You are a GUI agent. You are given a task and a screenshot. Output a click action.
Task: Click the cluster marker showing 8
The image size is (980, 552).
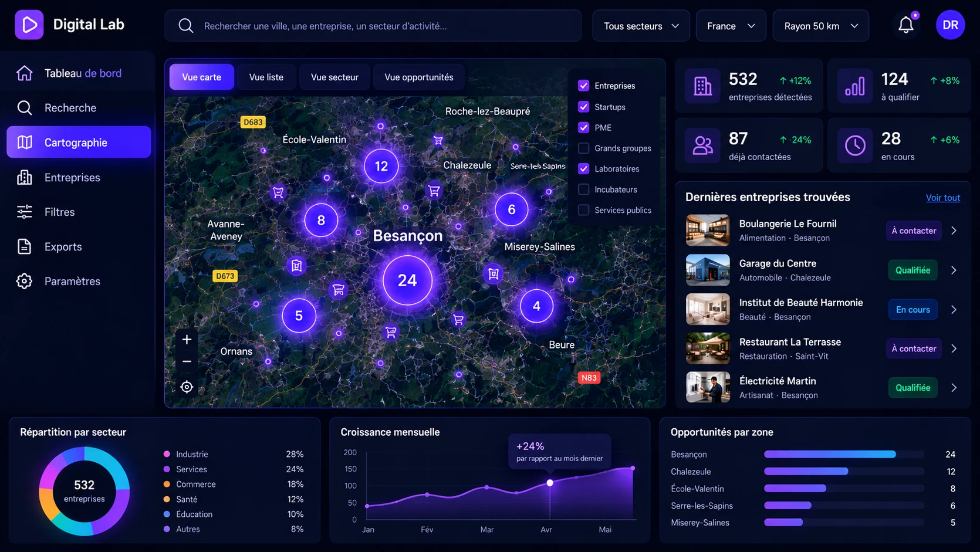[x=321, y=220]
